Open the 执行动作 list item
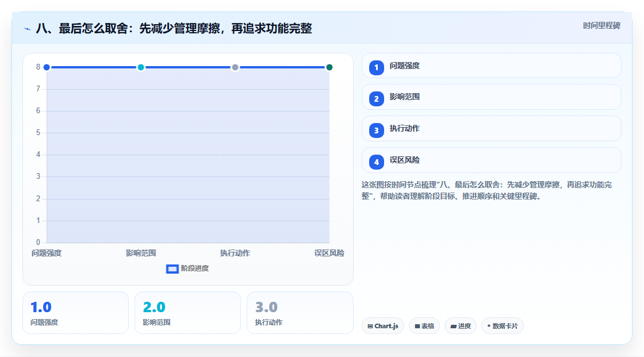This screenshot has height=357, width=644. point(491,129)
